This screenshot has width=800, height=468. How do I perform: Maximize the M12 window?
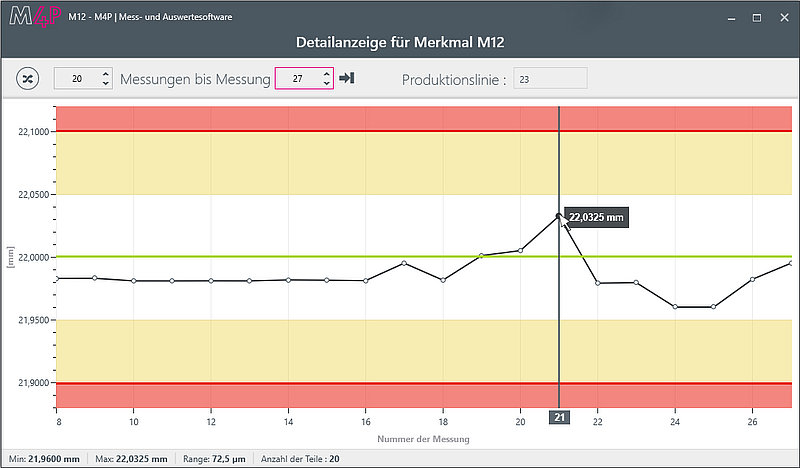757,18
